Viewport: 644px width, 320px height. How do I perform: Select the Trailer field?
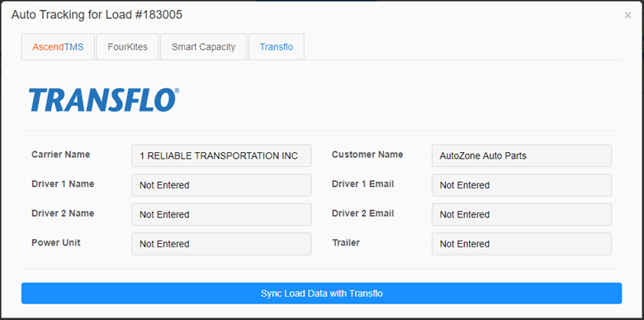522,244
